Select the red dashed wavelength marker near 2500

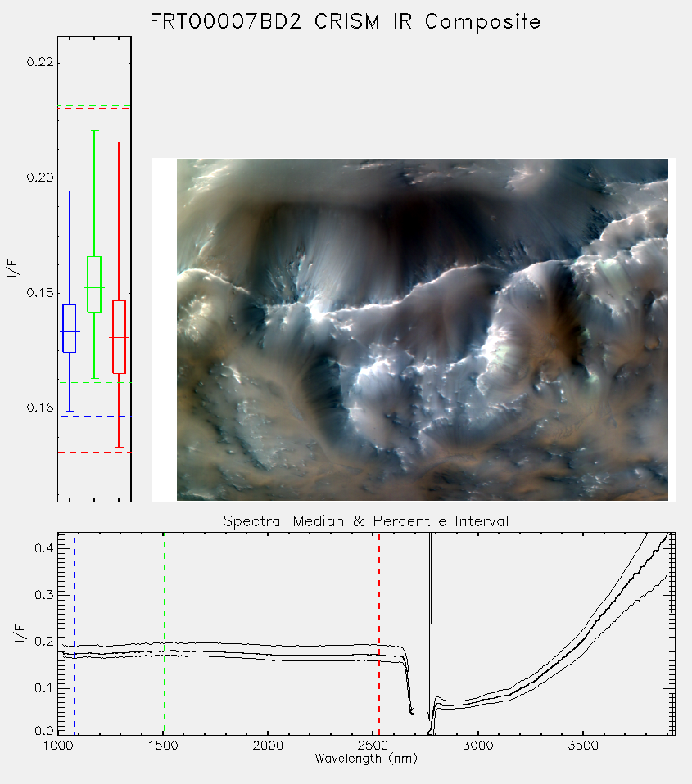[x=379, y=633]
